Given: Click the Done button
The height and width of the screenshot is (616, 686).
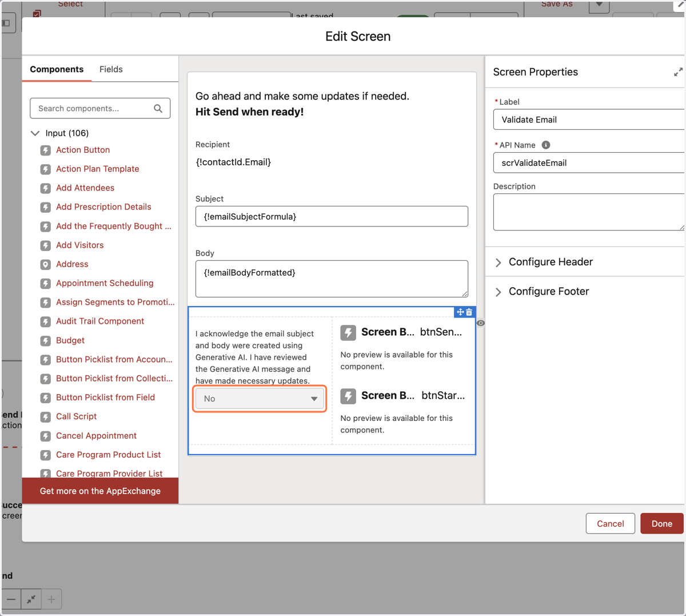Looking at the screenshot, I should 662,523.
